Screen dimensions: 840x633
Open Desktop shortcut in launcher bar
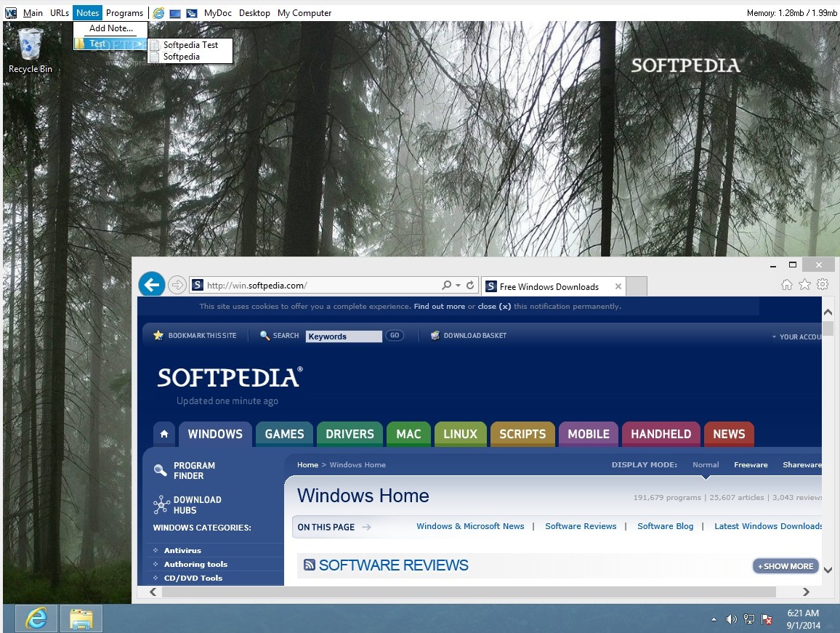[x=254, y=13]
